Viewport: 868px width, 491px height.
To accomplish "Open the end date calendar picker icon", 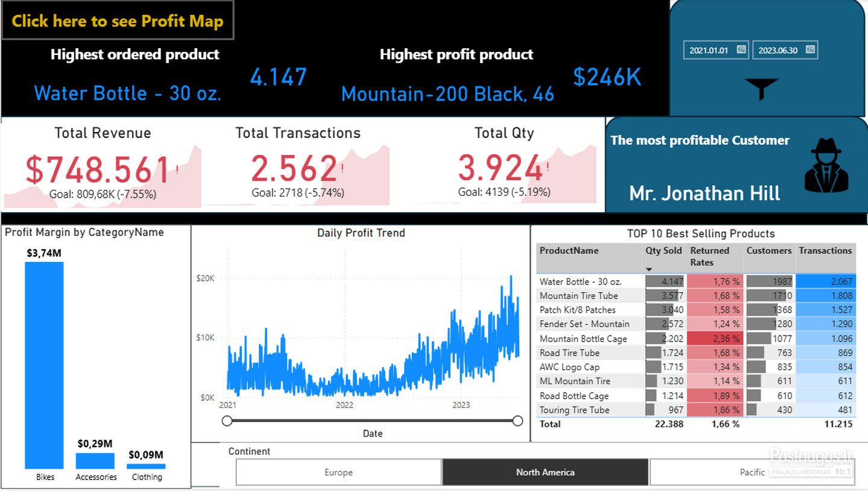I will [x=810, y=50].
